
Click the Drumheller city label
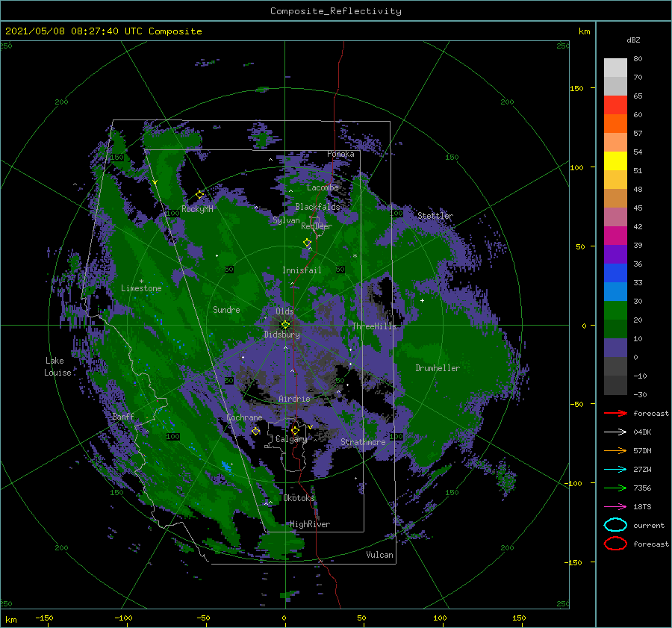pyautogui.click(x=438, y=368)
